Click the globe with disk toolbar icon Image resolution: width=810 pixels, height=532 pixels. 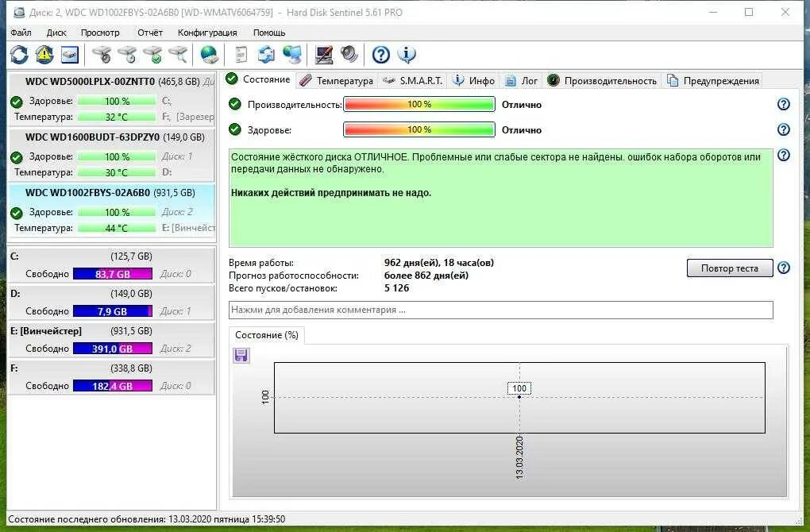[x=209, y=54]
